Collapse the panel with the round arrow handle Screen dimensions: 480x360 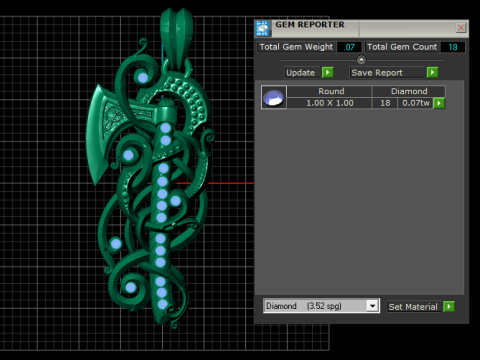coord(361,60)
